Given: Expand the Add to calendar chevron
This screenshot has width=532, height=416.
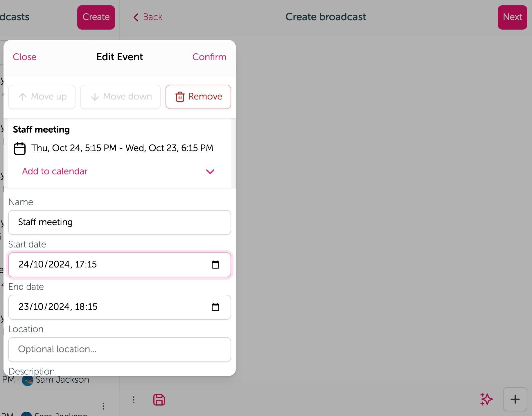Looking at the screenshot, I should 210,171.
